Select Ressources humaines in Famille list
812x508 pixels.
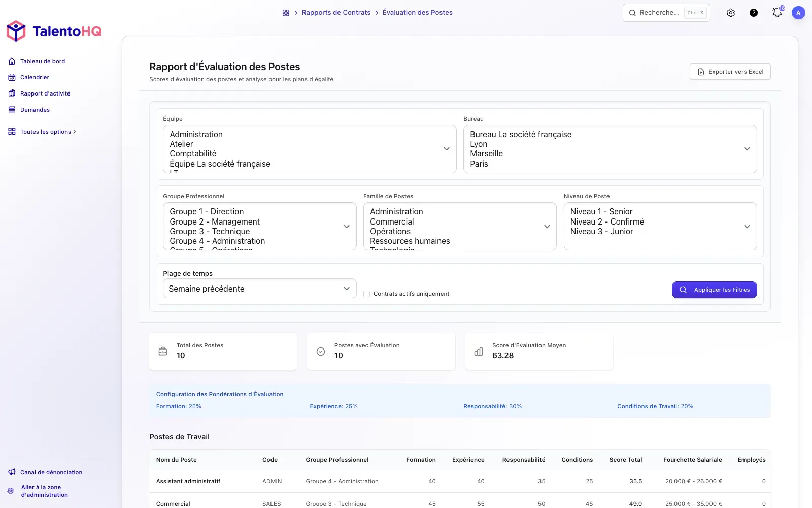[410, 241]
